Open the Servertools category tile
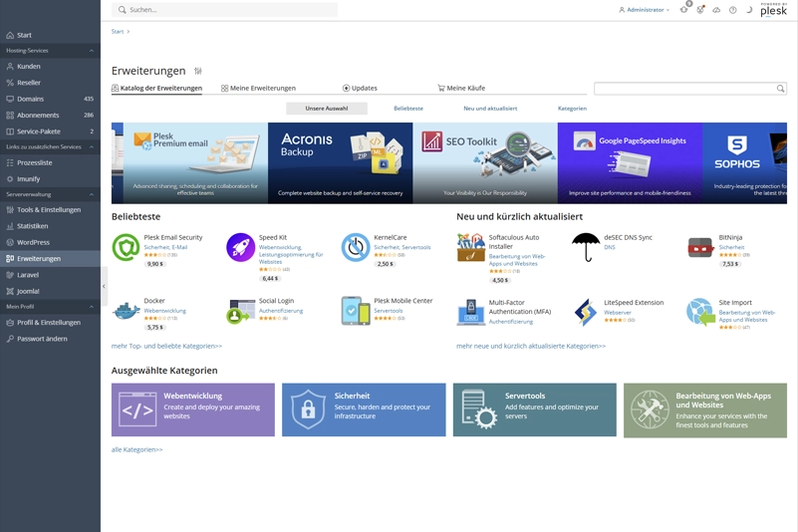Screen dimensions: 798x532 pos(534,409)
